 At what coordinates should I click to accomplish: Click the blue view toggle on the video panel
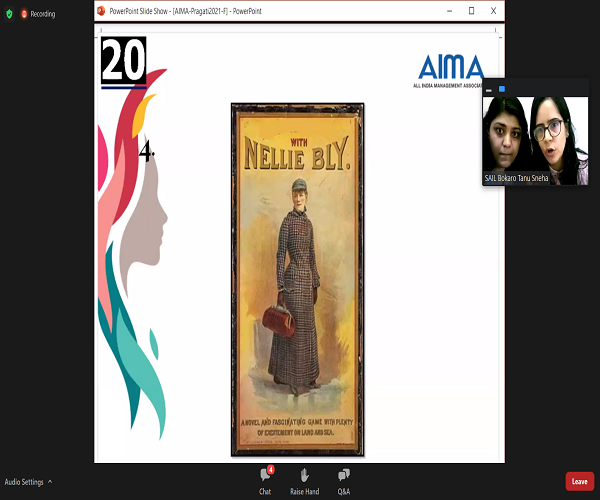pyautogui.click(x=502, y=89)
